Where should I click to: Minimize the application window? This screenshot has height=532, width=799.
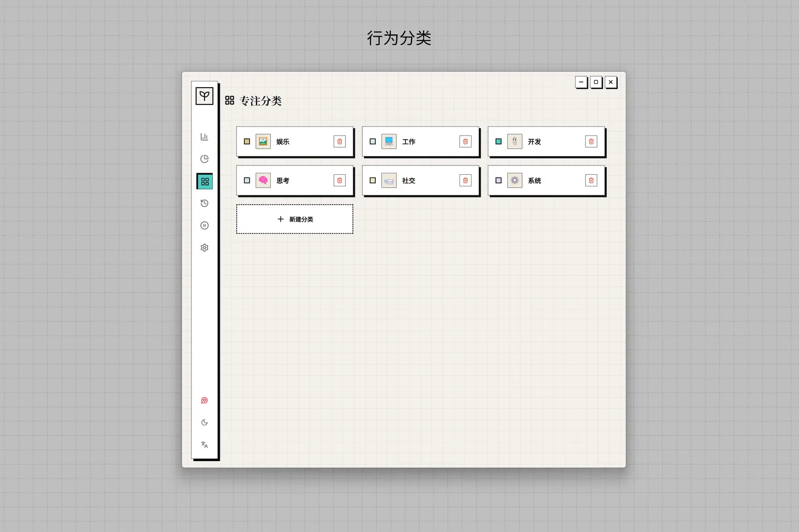pyautogui.click(x=581, y=82)
